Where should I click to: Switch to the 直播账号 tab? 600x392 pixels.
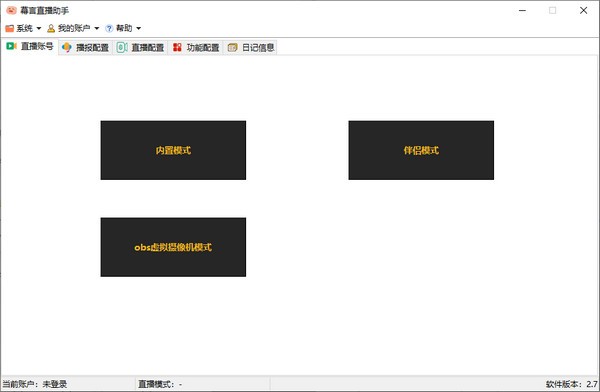30,46
